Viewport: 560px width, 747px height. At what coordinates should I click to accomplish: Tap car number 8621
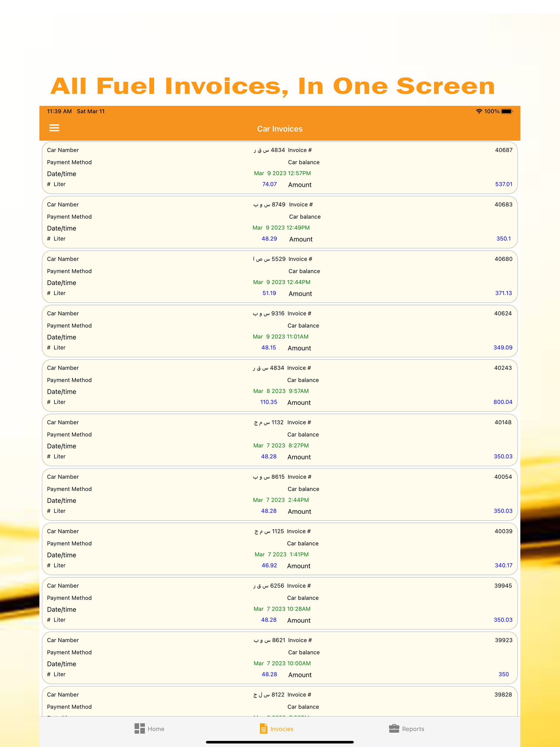[x=270, y=640]
